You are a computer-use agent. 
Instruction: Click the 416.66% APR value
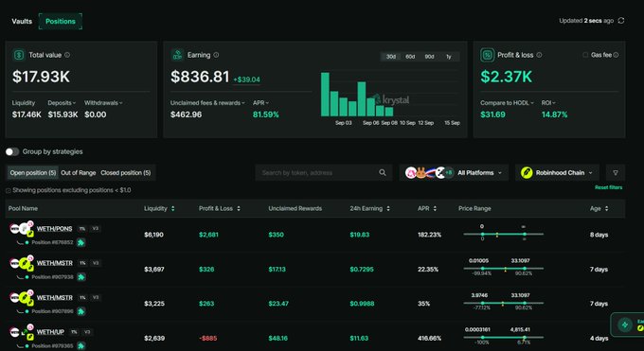click(429, 339)
